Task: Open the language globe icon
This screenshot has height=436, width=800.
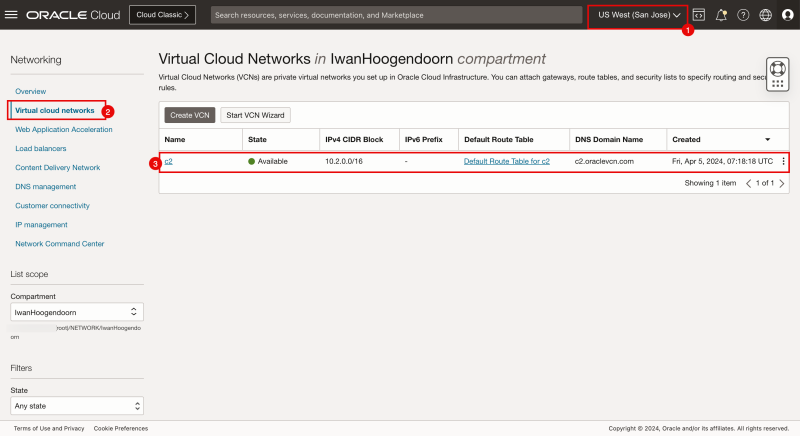Action: 766,15
